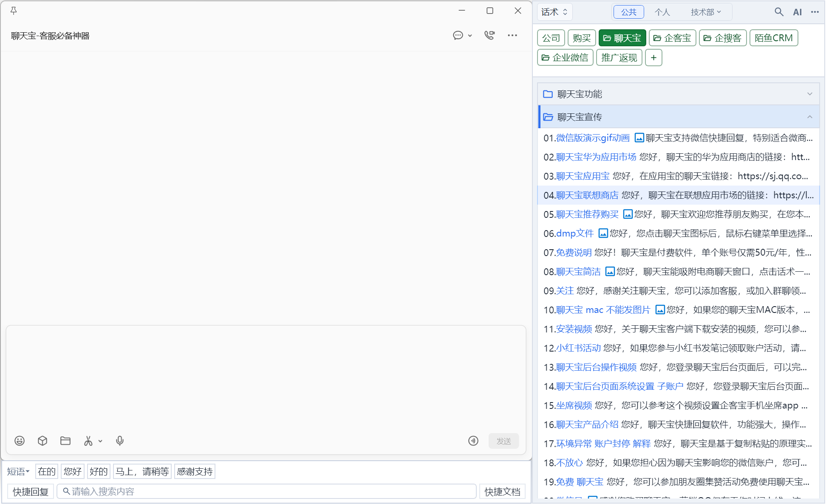This screenshot has width=826, height=504.
Task: Focus the 请输入搜索内容 search field
Action: [x=266, y=491]
